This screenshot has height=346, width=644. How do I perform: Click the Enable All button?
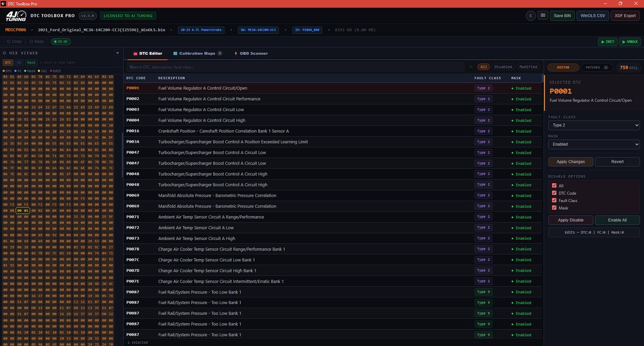(x=617, y=220)
